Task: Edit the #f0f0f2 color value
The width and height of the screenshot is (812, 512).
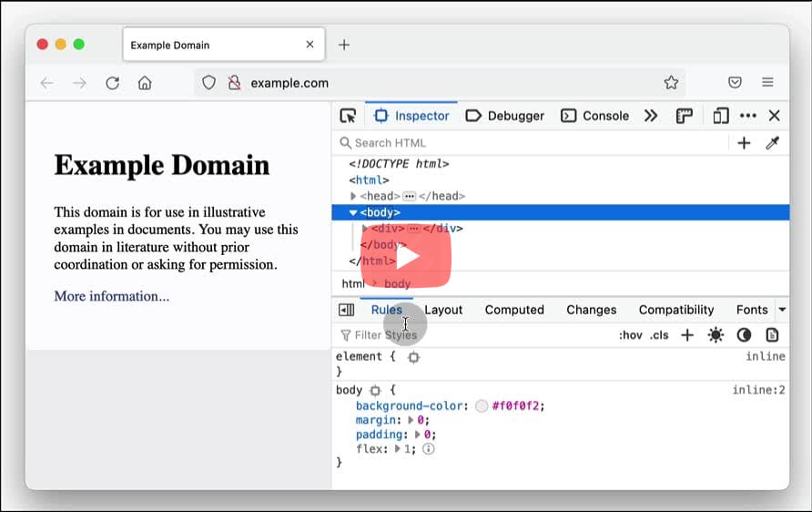Action: pos(515,405)
